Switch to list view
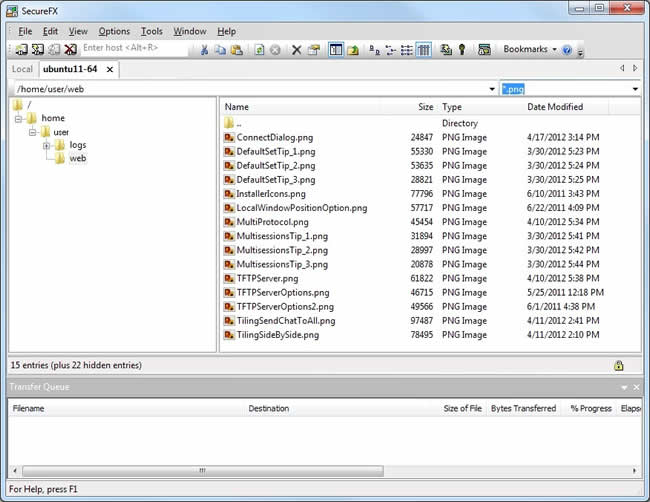This screenshot has height=502, width=650. pyautogui.click(x=407, y=50)
